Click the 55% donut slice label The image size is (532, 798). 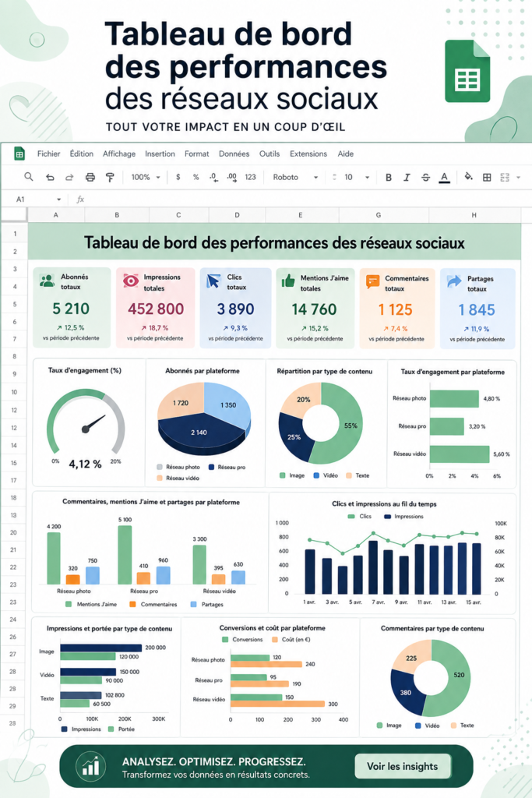(x=351, y=425)
